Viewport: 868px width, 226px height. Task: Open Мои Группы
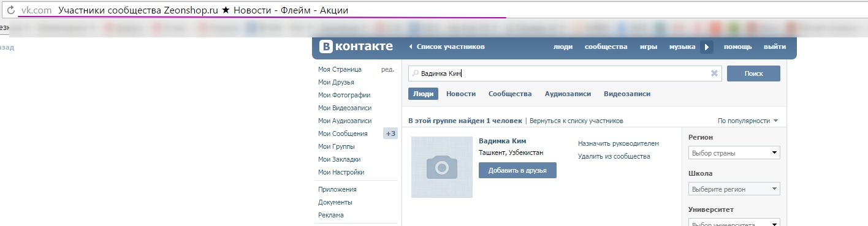[x=337, y=146]
